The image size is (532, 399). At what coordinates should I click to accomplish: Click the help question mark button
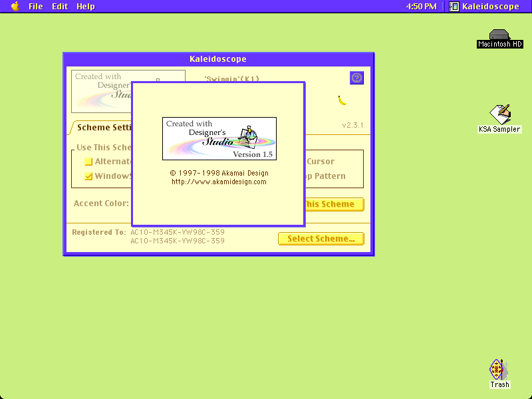point(356,78)
